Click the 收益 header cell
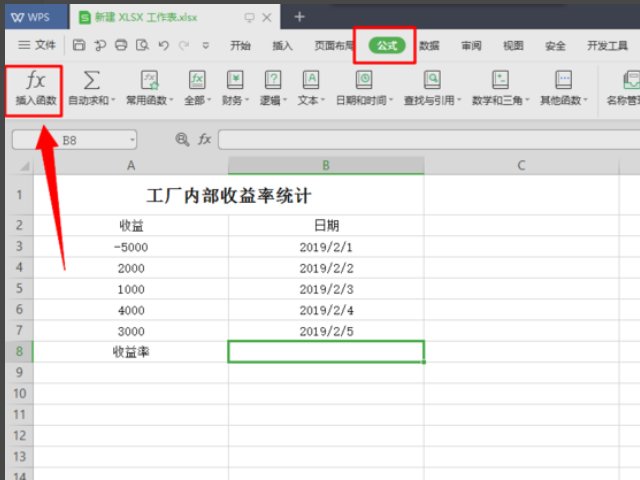The height and width of the screenshot is (480, 640). click(x=131, y=225)
